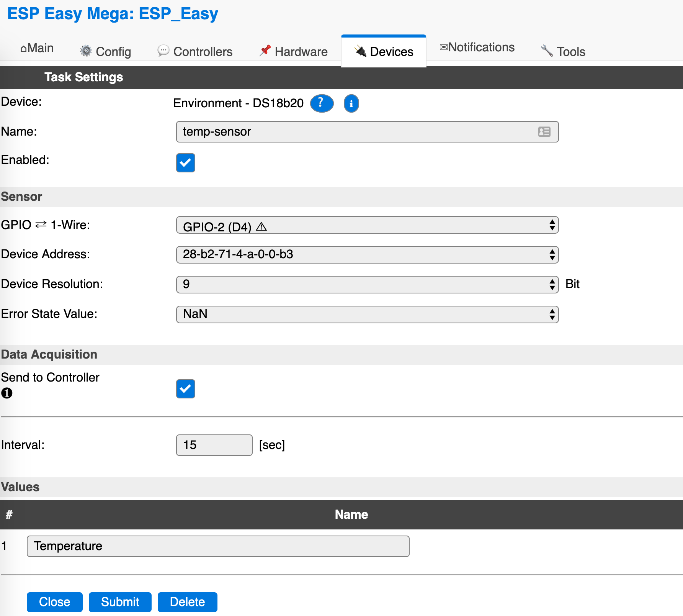This screenshot has width=683, height=616.
Task: Click the DS18b20 info icon
Action: click(x=351, y=103)
